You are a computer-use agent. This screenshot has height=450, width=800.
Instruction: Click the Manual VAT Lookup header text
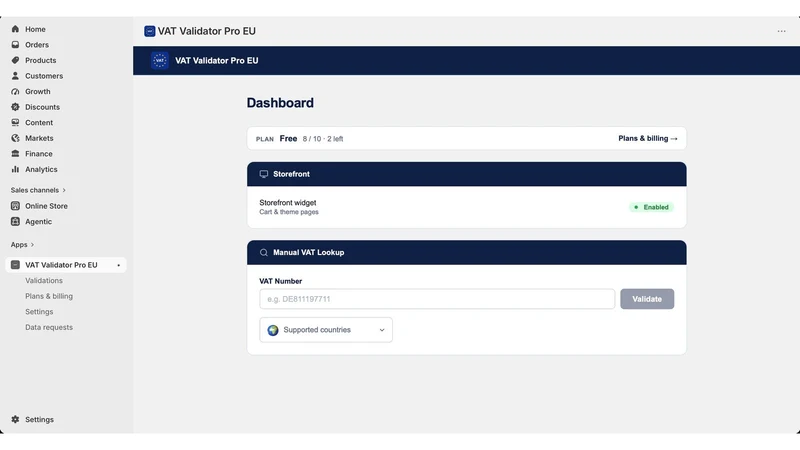(x=309, y=253)
